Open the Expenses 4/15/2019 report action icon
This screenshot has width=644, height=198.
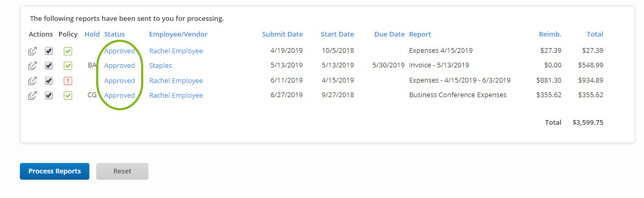32,51
